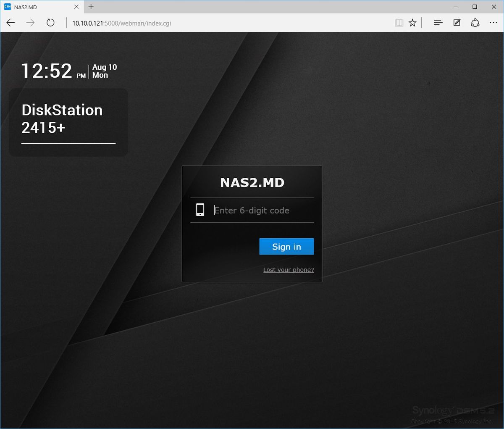The height and width of the screenshot is (429, 504).
Task: Click the 12:52 PM clock text
Action: [53, 71]
